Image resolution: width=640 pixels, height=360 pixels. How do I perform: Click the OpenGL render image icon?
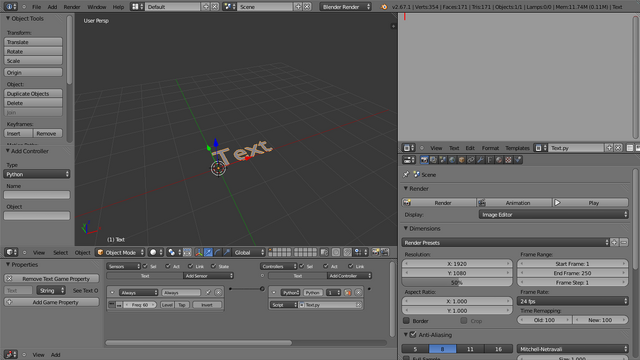[x=376, y=252]
